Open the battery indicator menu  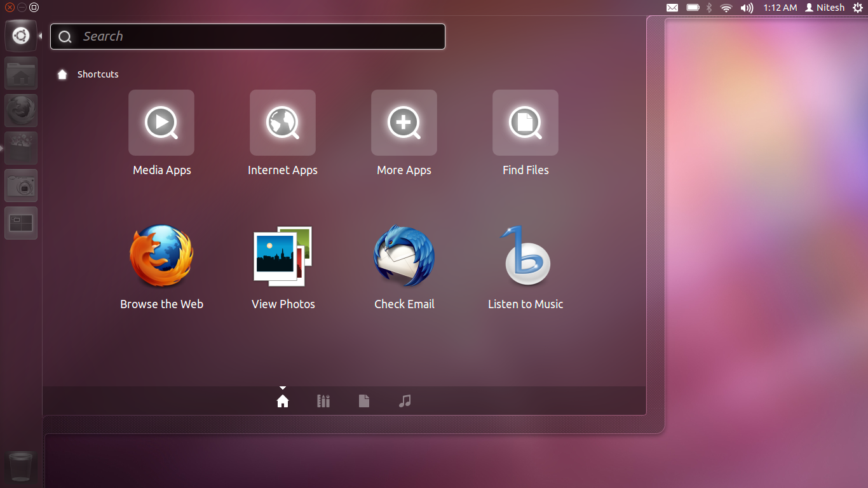pyautogui.click(x=693, y=8)
